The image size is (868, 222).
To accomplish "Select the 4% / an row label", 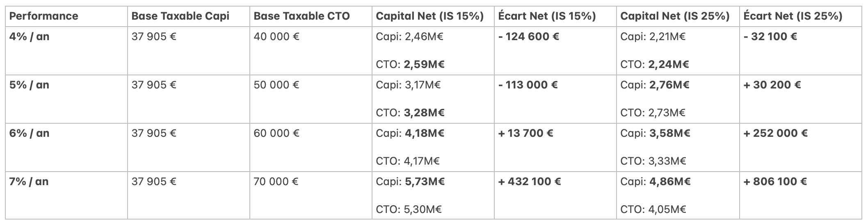I will pyautogui.click(x=29, y=37).
